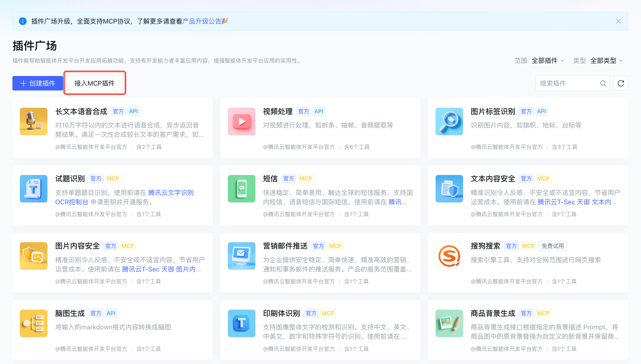Click the magnifier icon in search field
Image resolution: width=641 pixels, height=364 pixels.
[603, 83]
